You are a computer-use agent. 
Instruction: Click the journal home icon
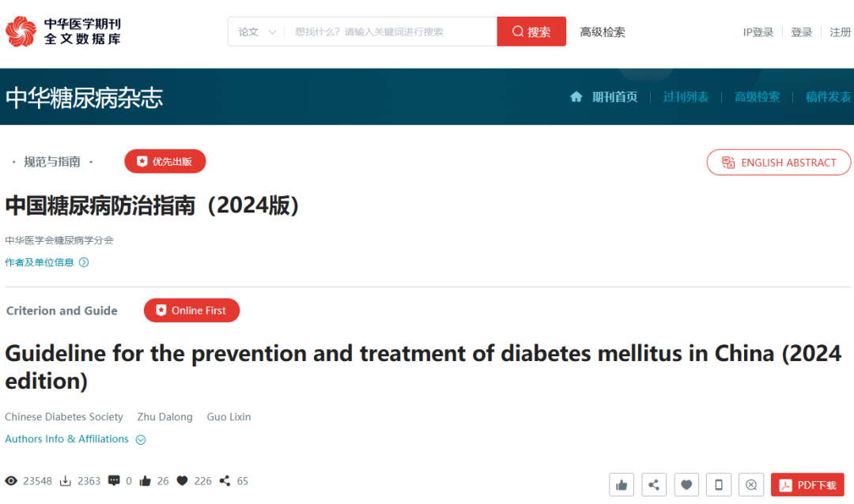(x=576, y=97)
